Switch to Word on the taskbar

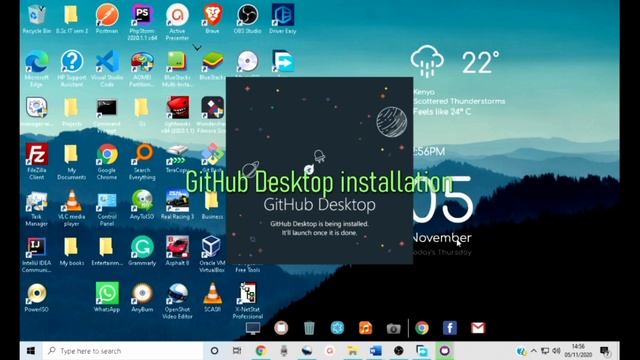point(376,351)
